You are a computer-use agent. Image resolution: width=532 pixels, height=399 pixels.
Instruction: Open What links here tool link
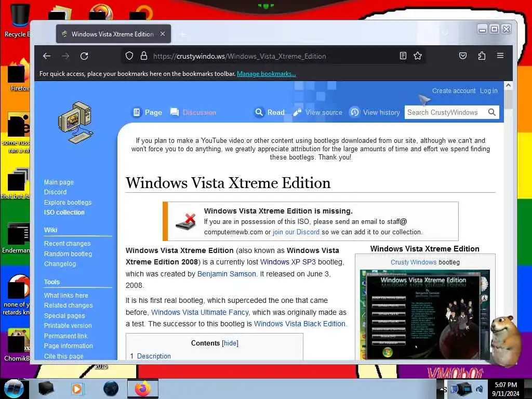point(66,296)
